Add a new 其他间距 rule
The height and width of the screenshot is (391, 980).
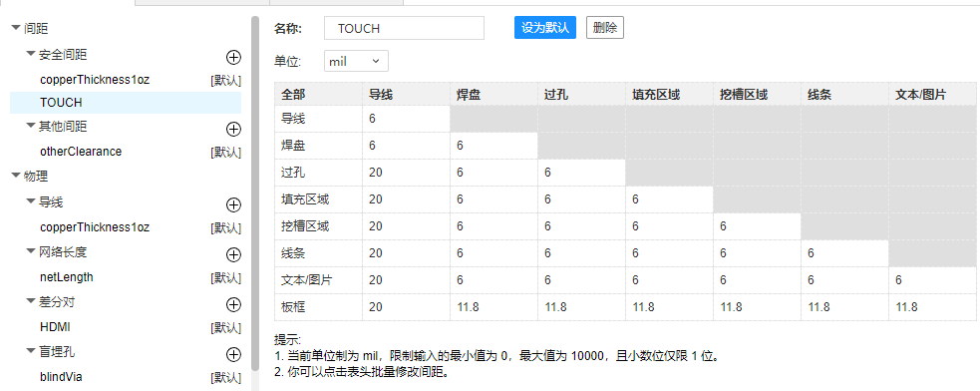point(233,129)
